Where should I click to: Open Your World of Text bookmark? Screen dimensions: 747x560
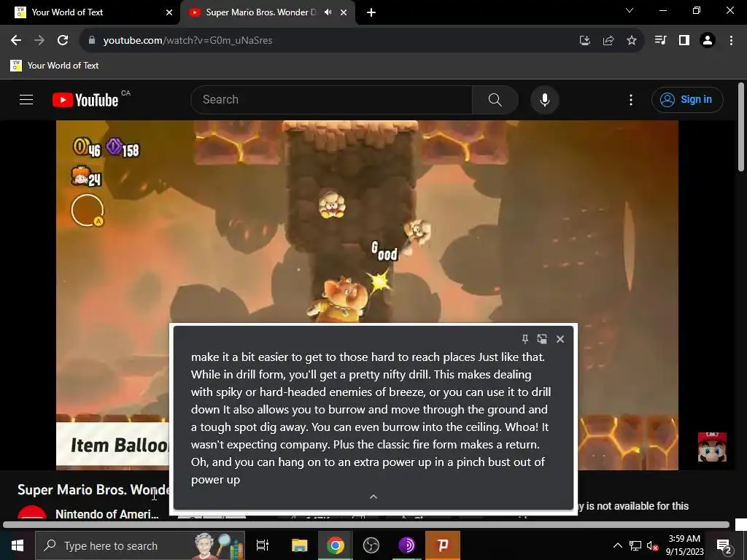pos(54,66)
